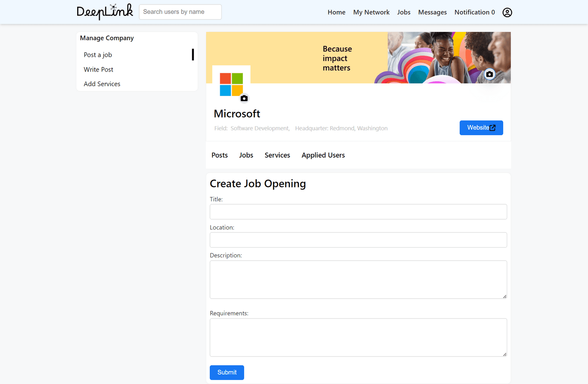
Task: Click the cover banner image
Action: pos(359,58)
